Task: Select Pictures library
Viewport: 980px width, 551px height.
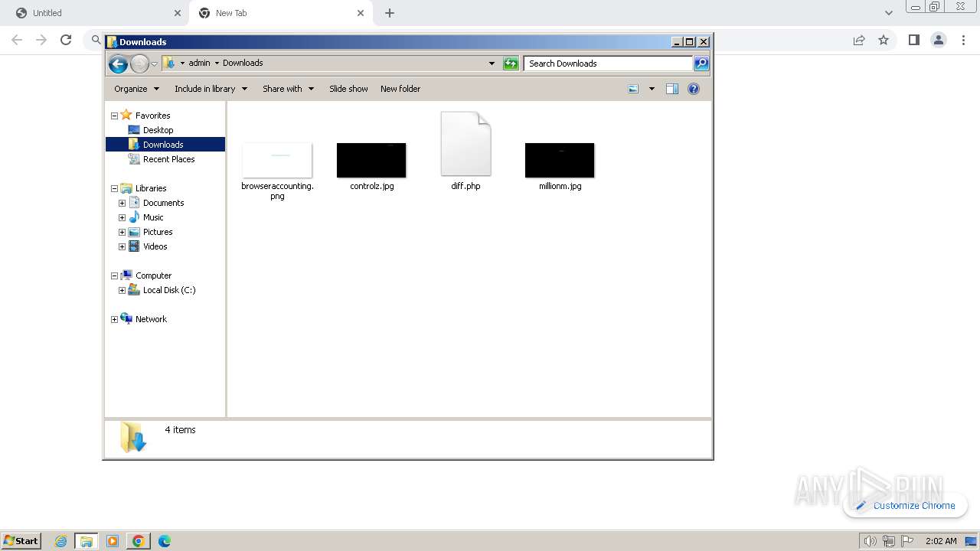Action: tap(158, 232)
